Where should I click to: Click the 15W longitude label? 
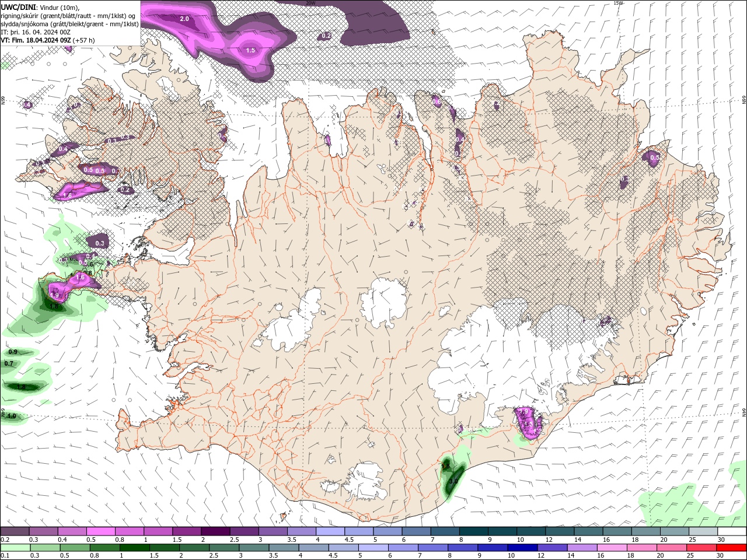point(618,3)
